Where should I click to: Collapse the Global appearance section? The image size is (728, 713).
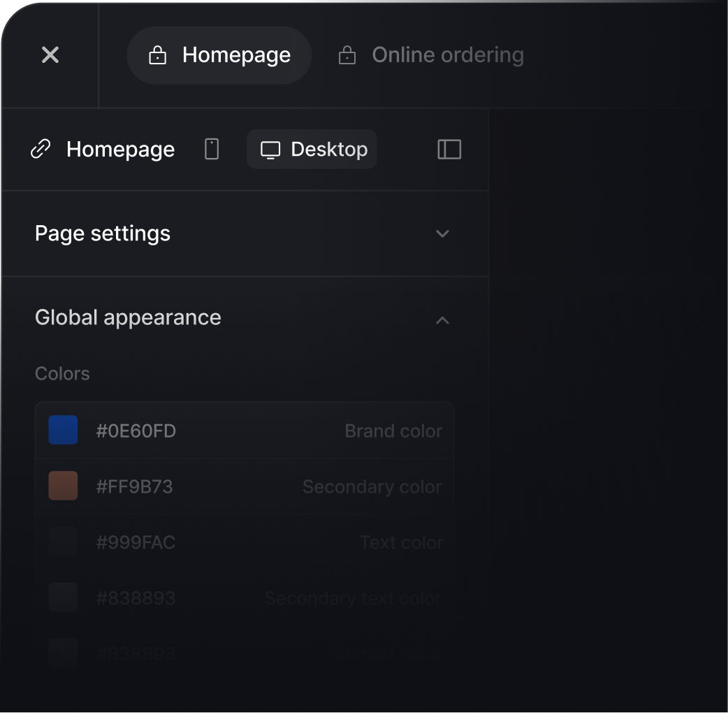coord(245,318)
